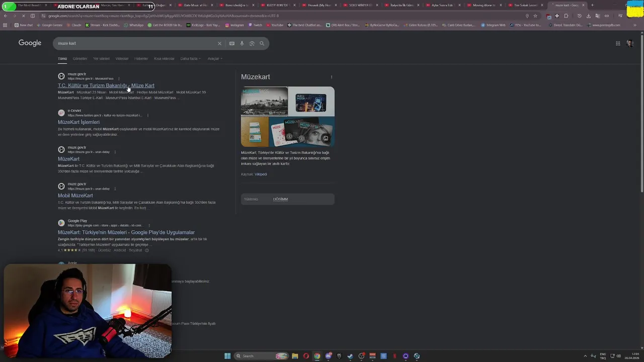Click the Google search input field
The width and height of the screenshot is (644, 362).
coord(136,43)
